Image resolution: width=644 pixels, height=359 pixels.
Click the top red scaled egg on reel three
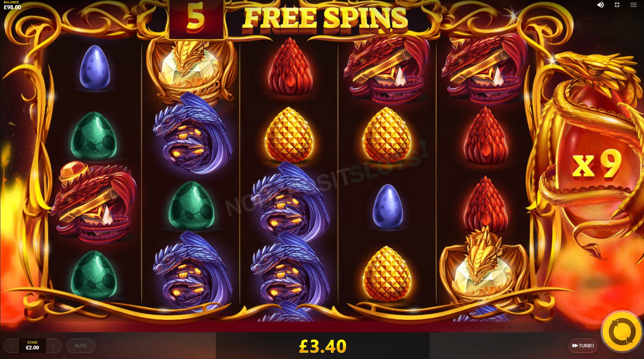pyautogui.click(x=290, y=66)
